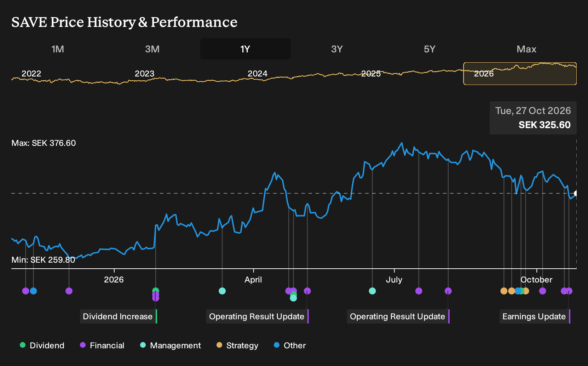The height and width of the screenshot is (366, 588).
Task: Click the purple dot right of October label
Action: pyautogui.click(x=543, y=291)
